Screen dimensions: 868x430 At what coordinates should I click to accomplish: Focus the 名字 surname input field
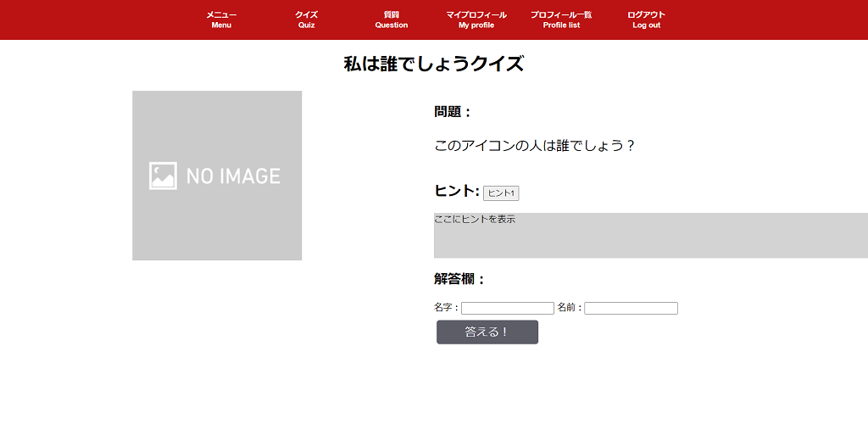[x=508, y=308]
